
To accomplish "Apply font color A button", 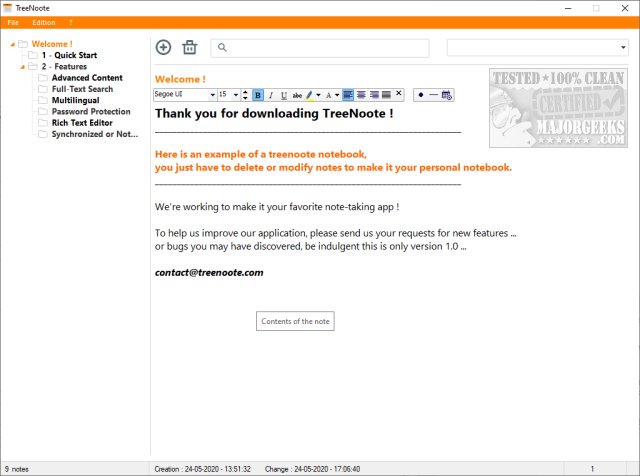I will point(328,95).
